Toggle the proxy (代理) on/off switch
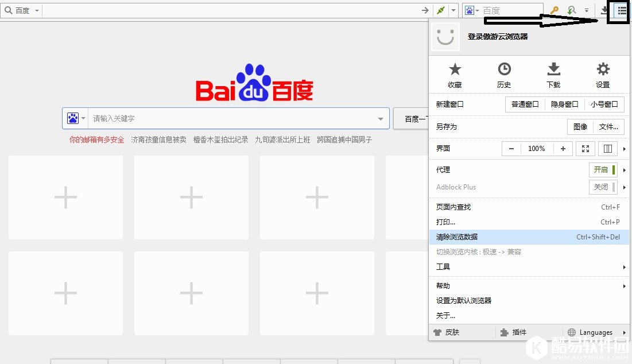The height and width of the screenshot is (364, 632). pyautogui.click(x=602, y=169)
